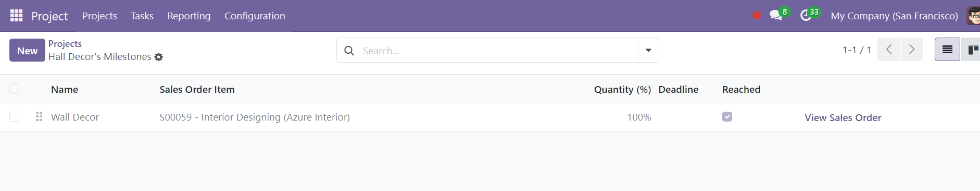This screenshot has width=980, height=191.
Task: Open the user avatar menu
Action: [973, 16]
